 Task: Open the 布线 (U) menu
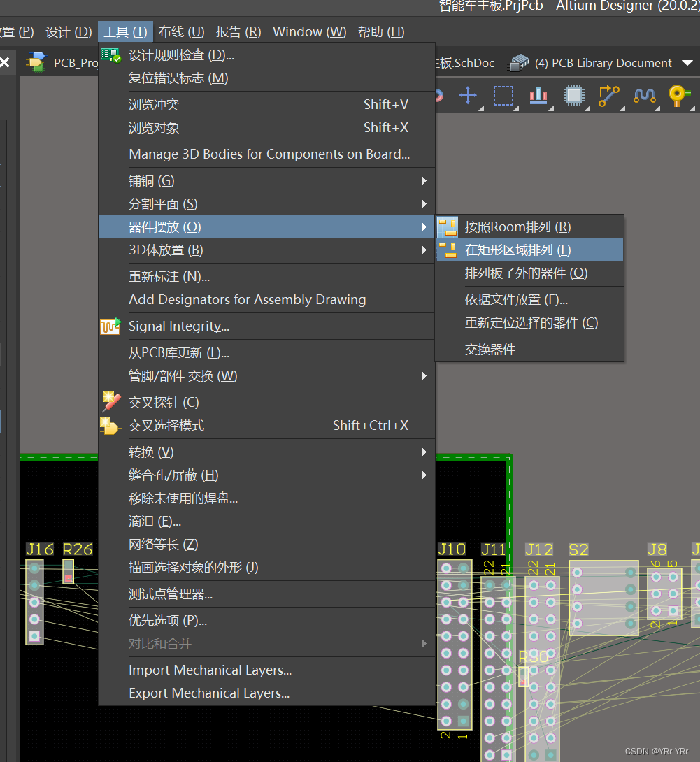tap(181, 32)
